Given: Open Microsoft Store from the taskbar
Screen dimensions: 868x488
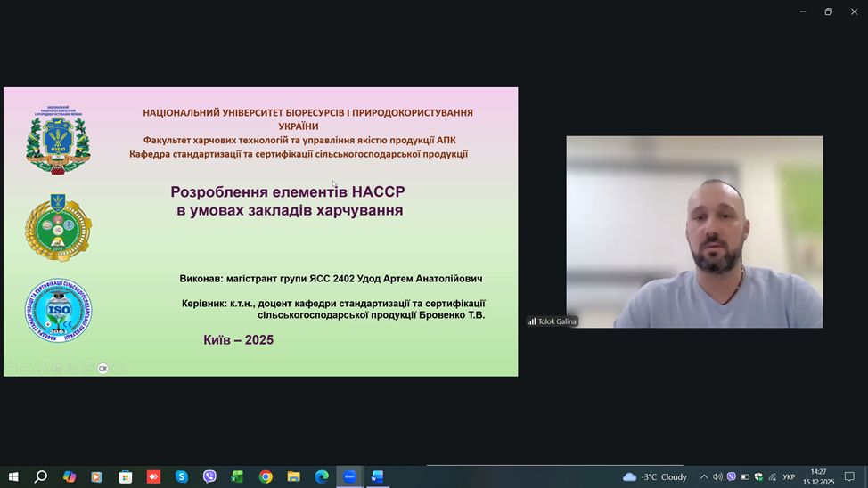Looking at the screenshot, I should point(126,476).
